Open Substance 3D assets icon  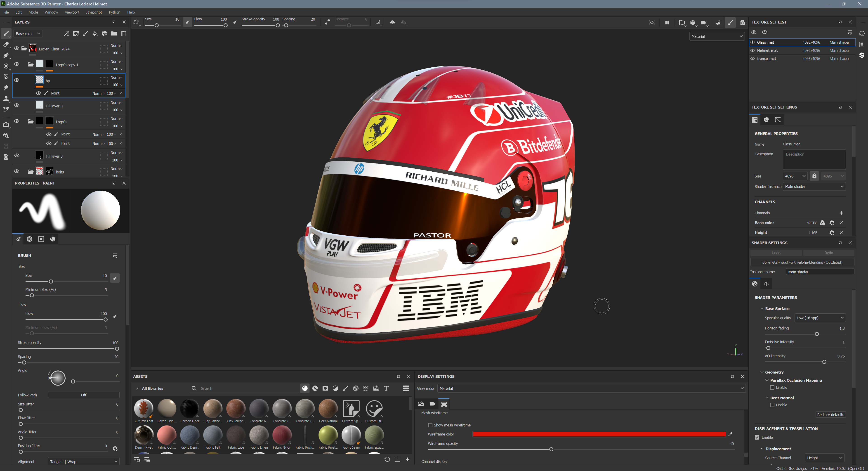(862, 55)
